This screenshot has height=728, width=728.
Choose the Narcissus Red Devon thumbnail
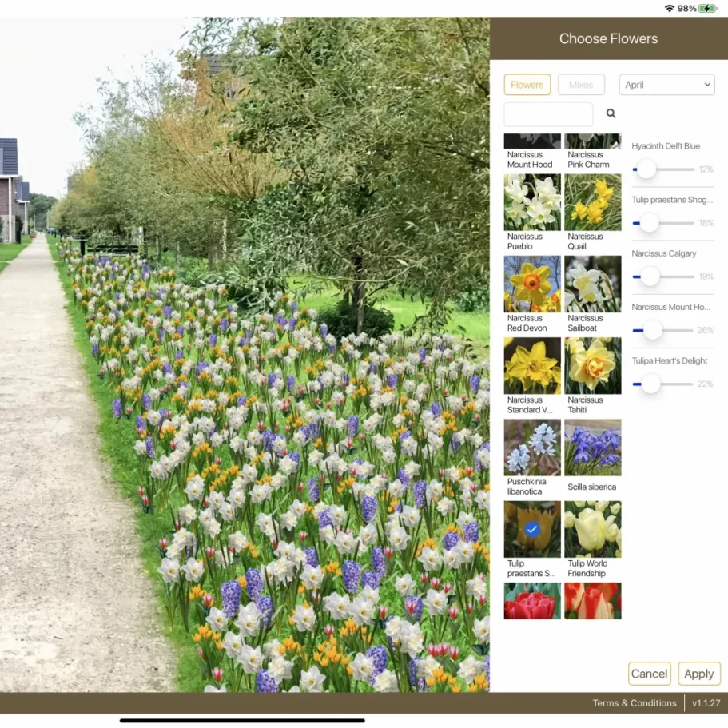tap(532, 284)
